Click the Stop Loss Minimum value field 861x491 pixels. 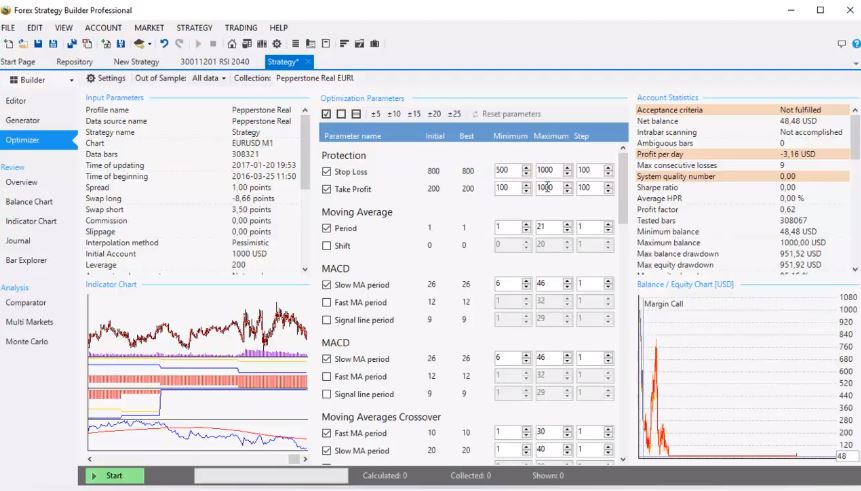[x=508, y=170]
